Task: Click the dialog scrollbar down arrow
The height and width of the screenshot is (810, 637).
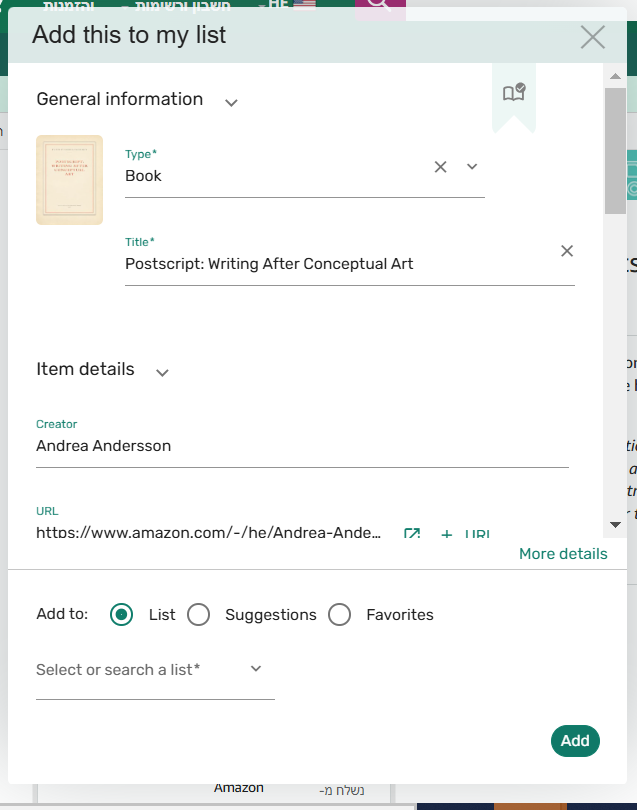Action: (x=615, y=525)
